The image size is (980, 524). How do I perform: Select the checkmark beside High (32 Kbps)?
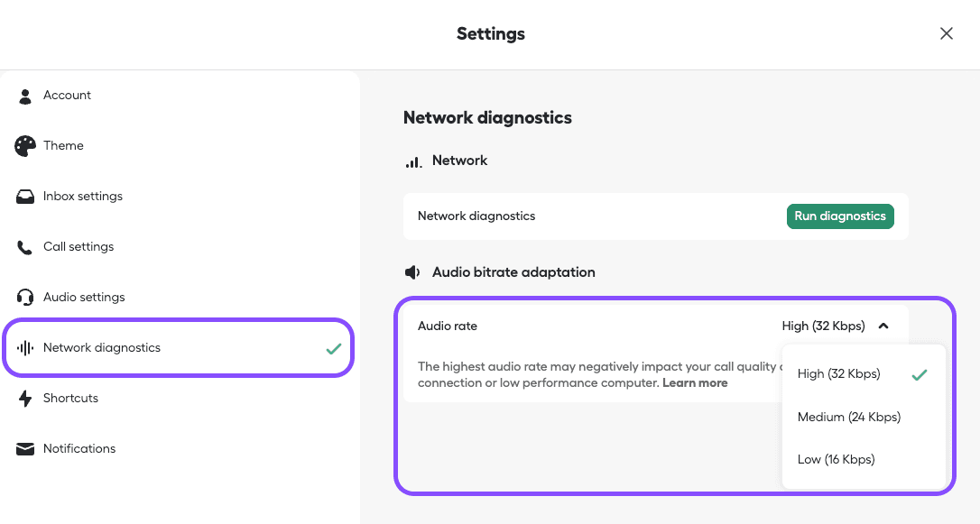point(920,373)
